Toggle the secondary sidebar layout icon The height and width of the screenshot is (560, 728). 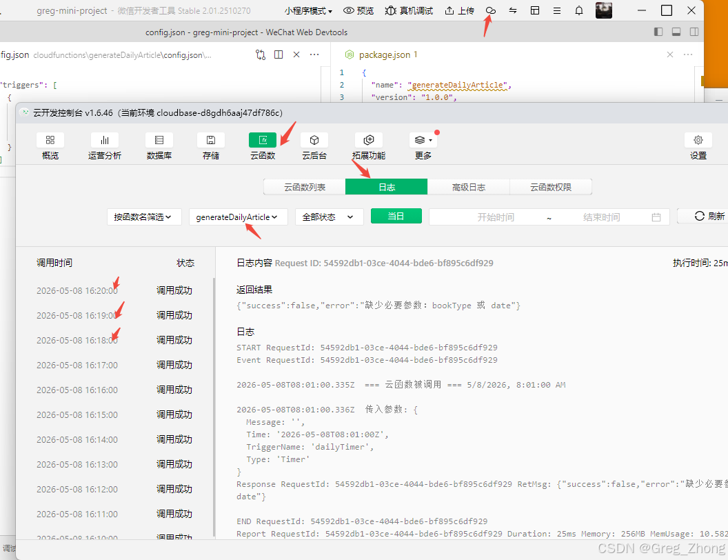[x=694, y=32]
